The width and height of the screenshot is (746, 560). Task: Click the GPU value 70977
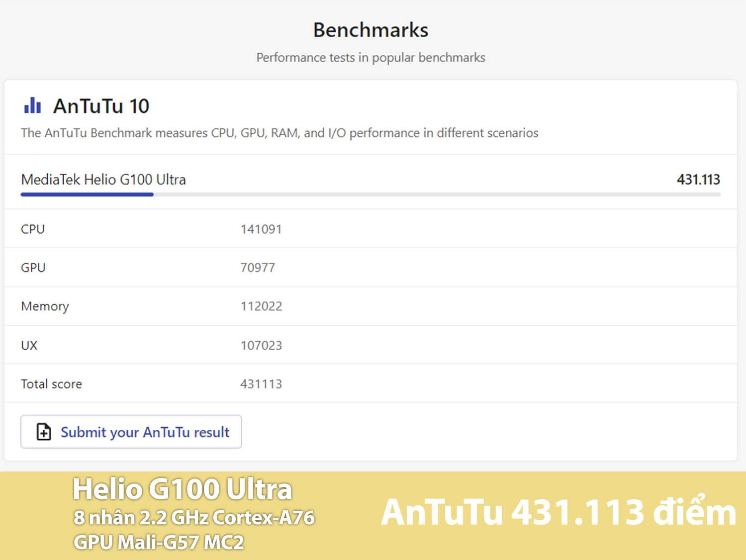click(x=258, y=268)
